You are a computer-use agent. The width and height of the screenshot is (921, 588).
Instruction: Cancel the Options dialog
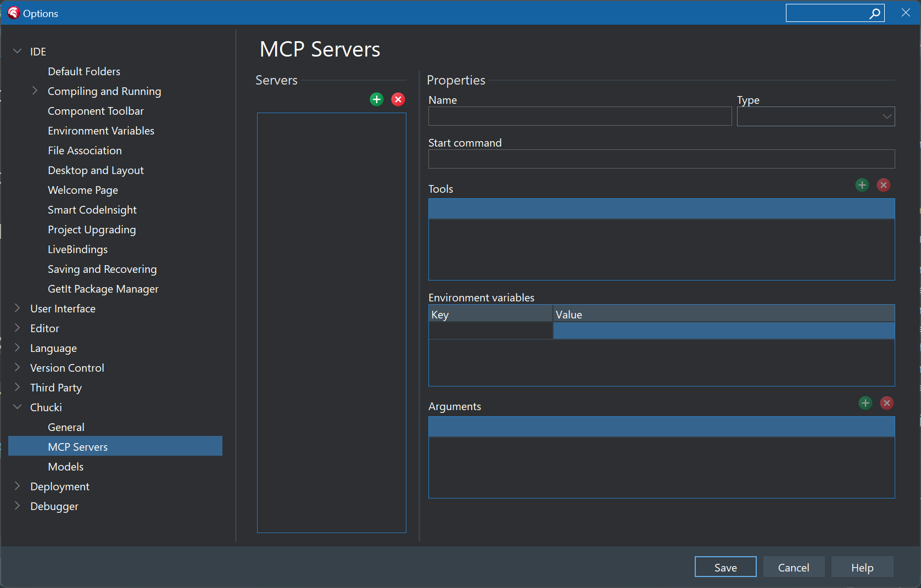click(x=794, y=567)
